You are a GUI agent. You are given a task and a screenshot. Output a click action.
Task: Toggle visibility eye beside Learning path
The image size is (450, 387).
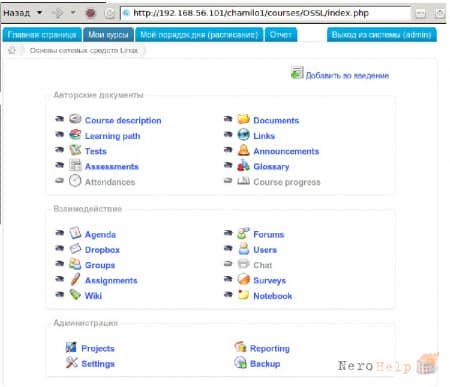click(x=60, y=134)
